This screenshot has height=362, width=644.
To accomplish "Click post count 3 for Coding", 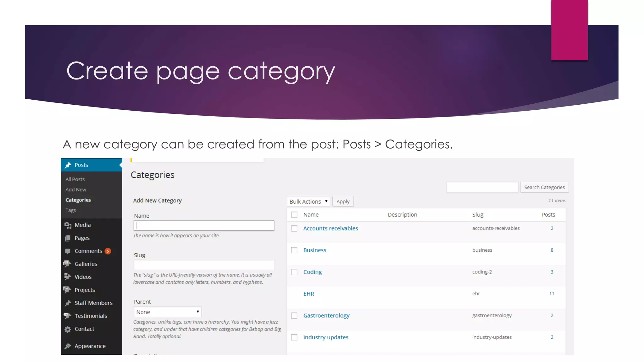I will pyautogui.click(x=552, y=272).
